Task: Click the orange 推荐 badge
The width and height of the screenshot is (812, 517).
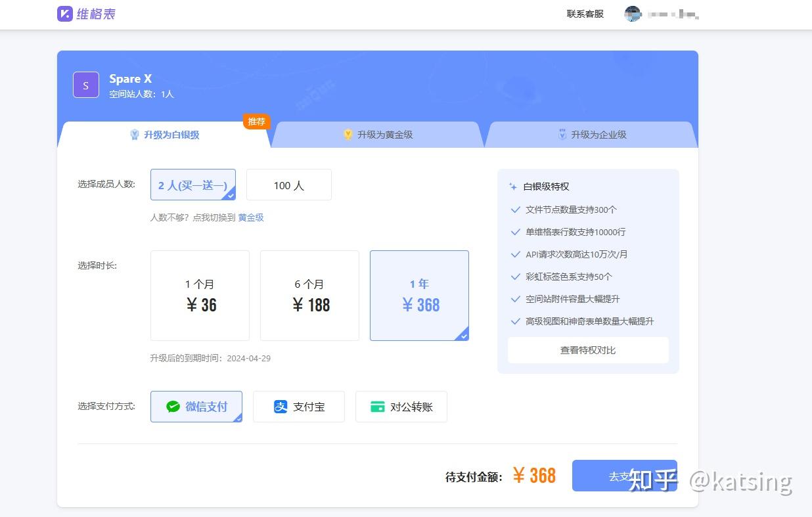Action: [x=257, y=122]
